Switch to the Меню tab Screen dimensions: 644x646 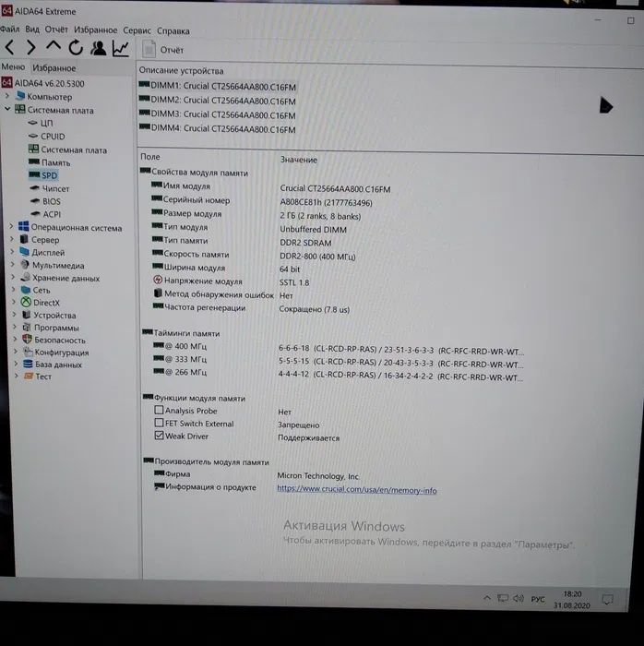[13, 66]
